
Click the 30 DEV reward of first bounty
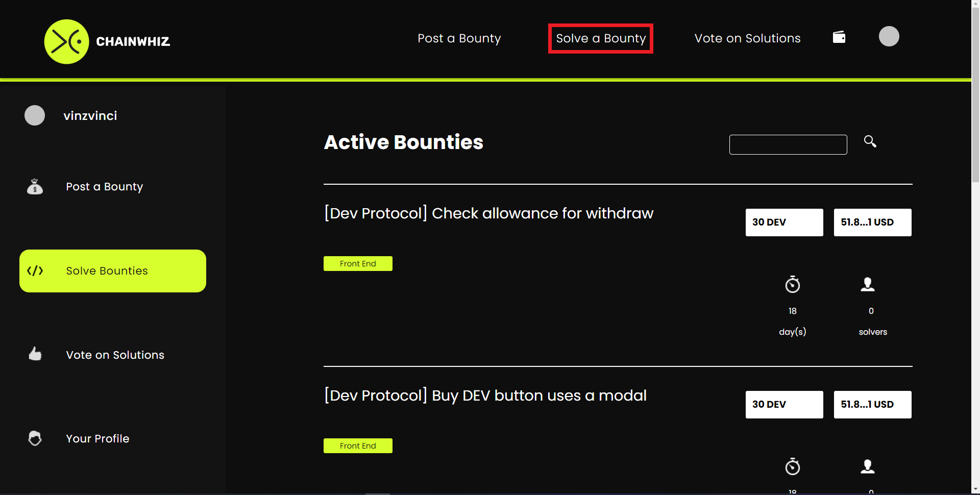tap(784, 222)
